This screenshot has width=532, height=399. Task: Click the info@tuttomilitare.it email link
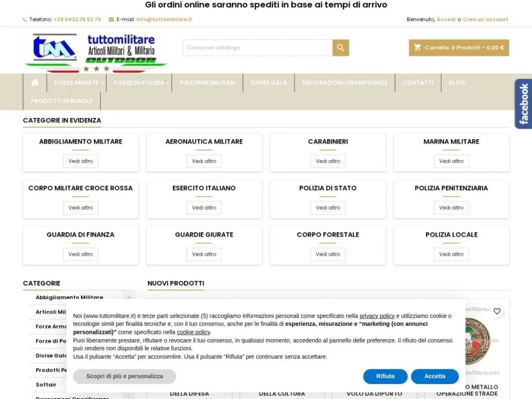[164, 19]
